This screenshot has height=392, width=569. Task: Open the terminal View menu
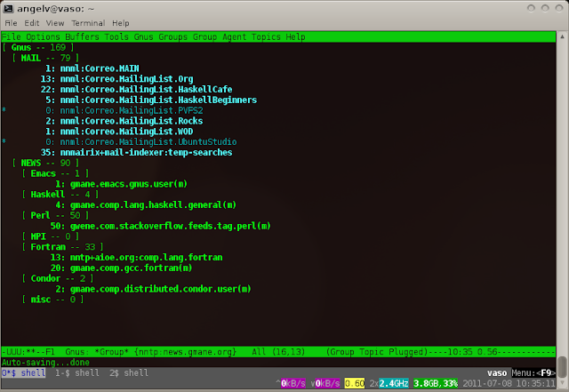point(55,23)
